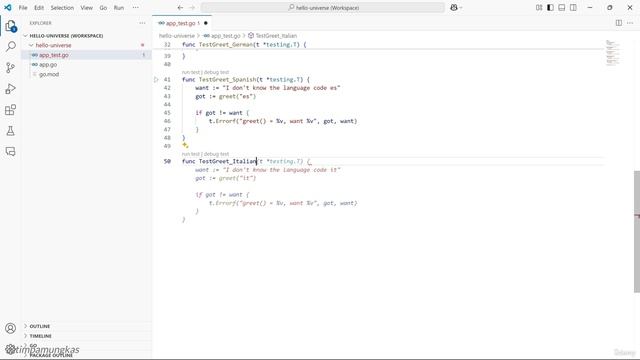
Task: Open the Edit menu
Action: click(x=39, y=7)
